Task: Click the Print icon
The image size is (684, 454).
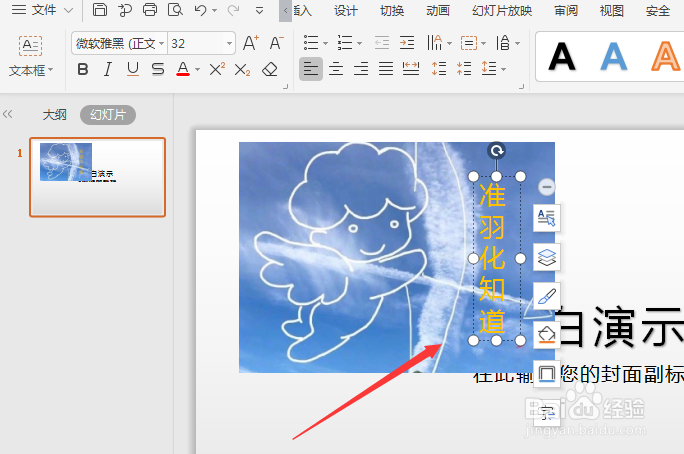Action: pyautogui.click(x=150, y=10)
